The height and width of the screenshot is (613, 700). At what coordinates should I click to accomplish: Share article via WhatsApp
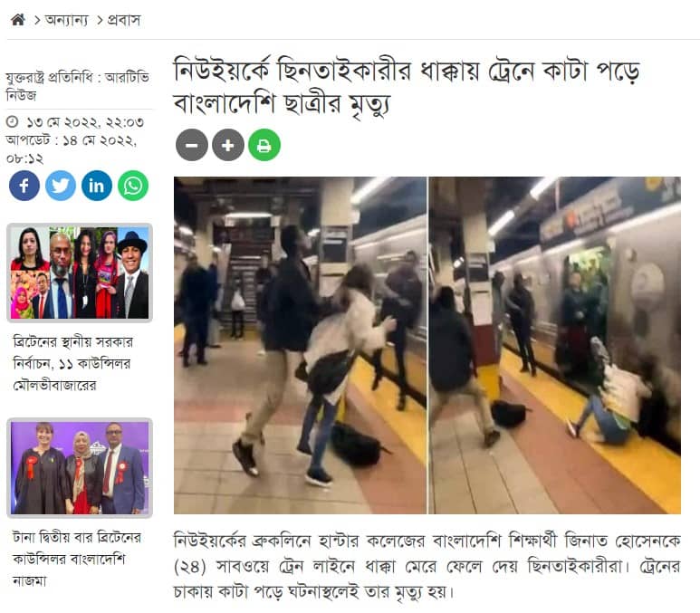click(133, 186)
